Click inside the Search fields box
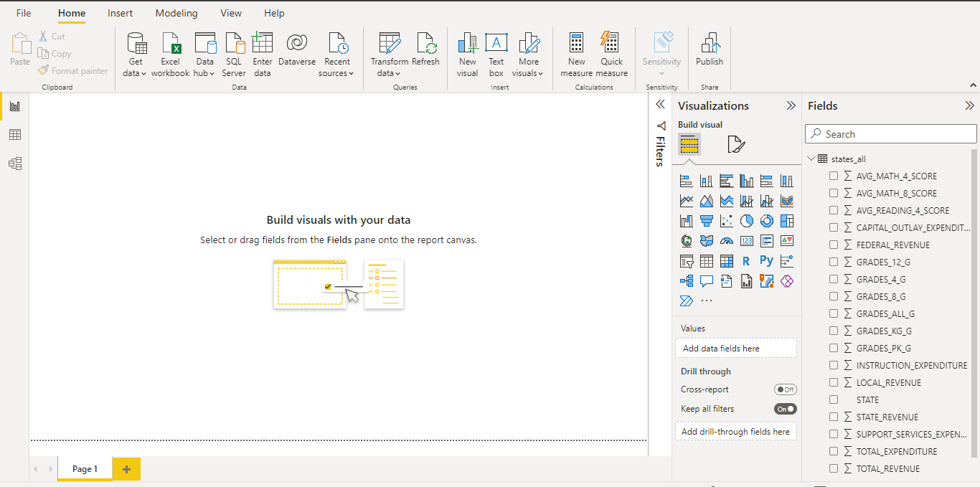The height and width of the screenshot is (487, 980). [890, 133]
